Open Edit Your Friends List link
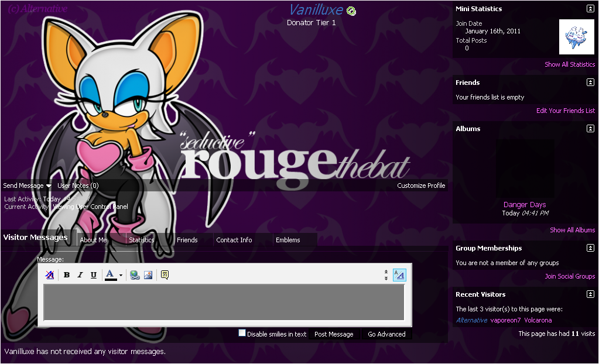 pos(566,111)
